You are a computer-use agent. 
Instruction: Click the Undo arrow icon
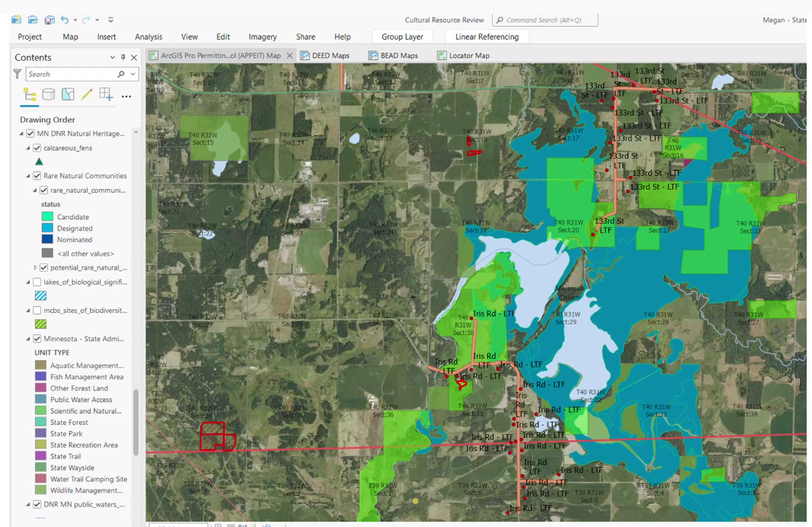[65, 20]
